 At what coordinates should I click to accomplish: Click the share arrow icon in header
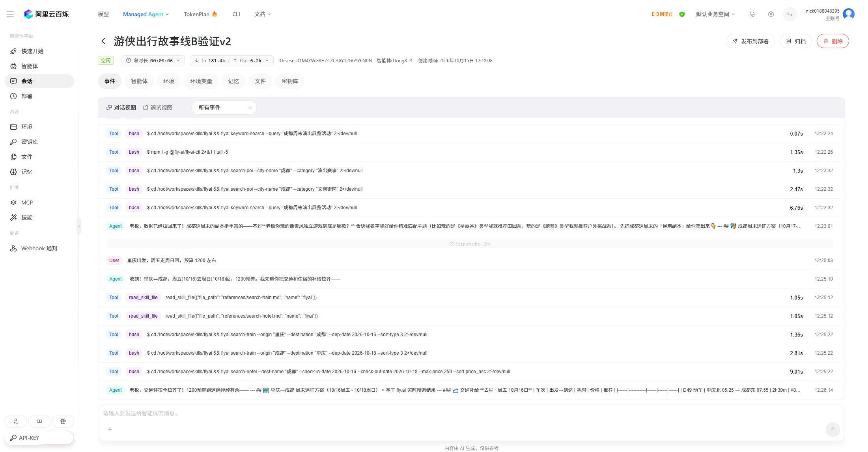click(790, 14)
